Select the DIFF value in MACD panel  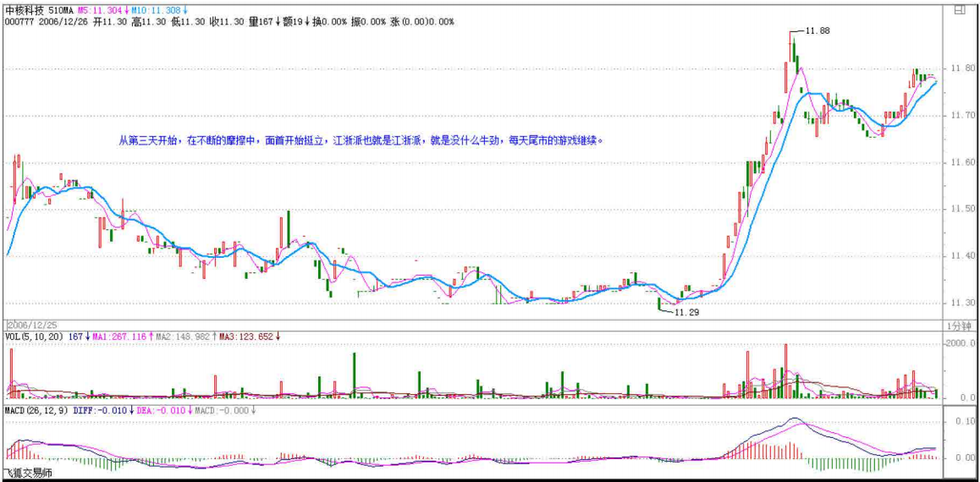click(x=102, y=410)
